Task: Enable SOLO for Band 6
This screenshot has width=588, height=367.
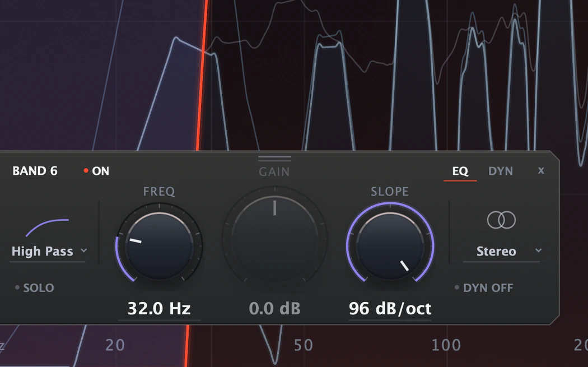Action: 35,288
